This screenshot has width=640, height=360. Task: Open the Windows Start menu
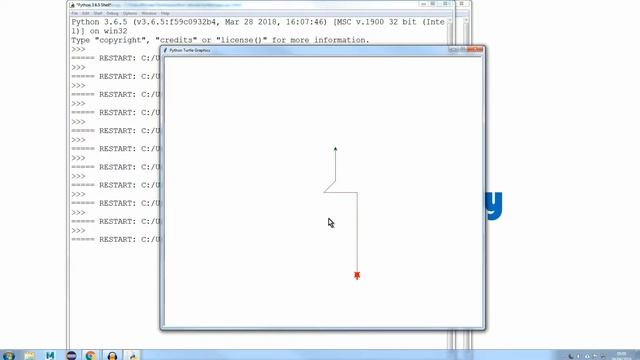[x=9, y=356]
